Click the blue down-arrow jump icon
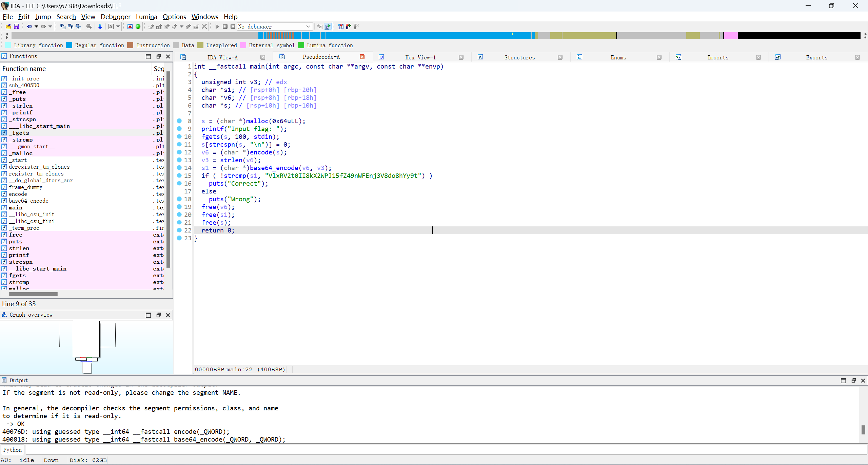Screen dimensions: 868x465 [100, 26]
